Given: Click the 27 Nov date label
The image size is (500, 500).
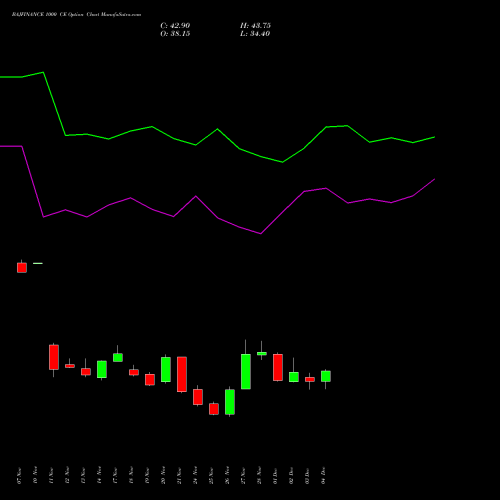Looking at the screenshot, I should [x=243, y=475].
